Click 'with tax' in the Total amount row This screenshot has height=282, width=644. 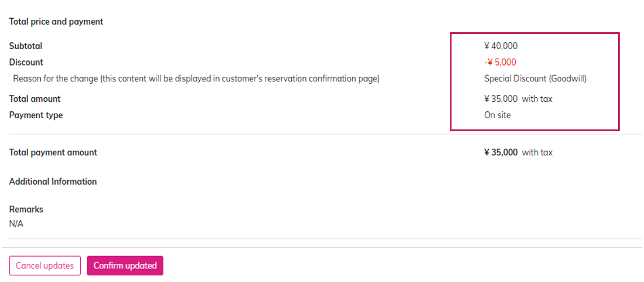click(537, 99)
